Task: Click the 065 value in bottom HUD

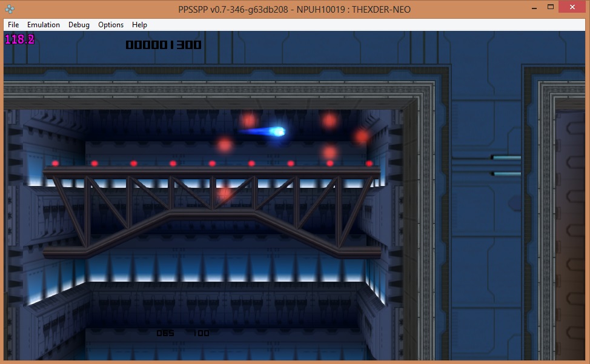Action: point(165,333)
